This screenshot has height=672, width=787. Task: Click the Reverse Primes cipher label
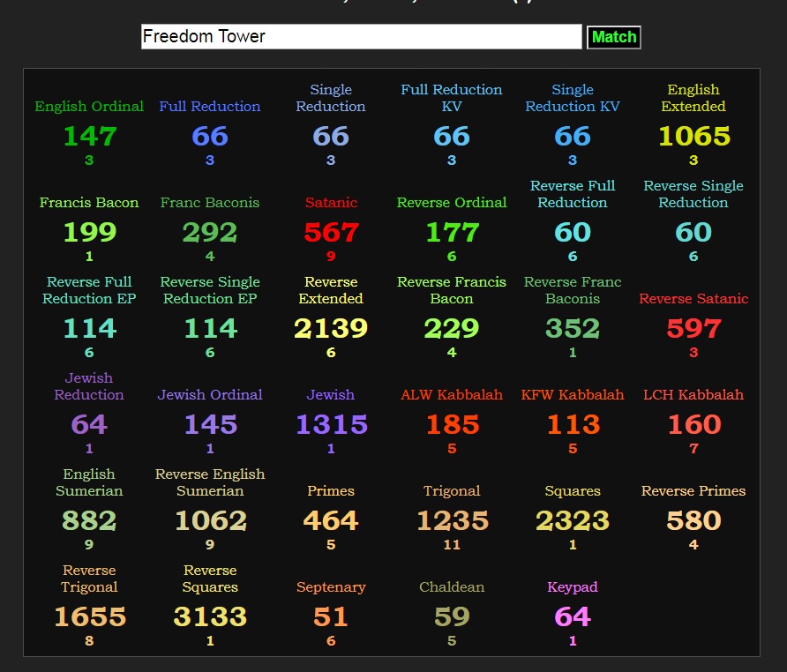click(x=693, y=491)
